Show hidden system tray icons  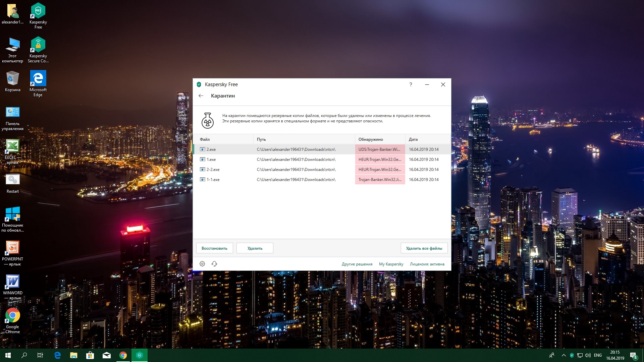[563, 355]
